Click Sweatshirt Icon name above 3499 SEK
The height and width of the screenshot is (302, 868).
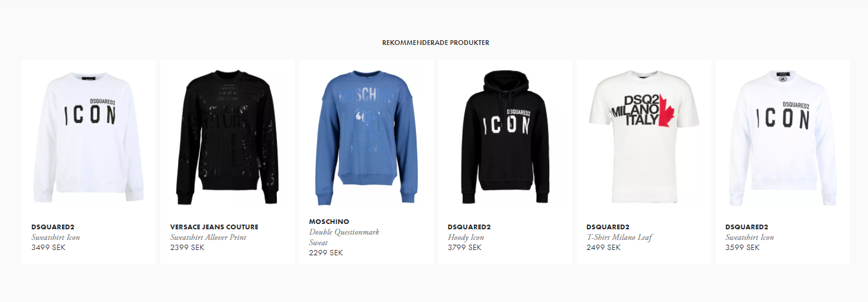click(56, 237)
